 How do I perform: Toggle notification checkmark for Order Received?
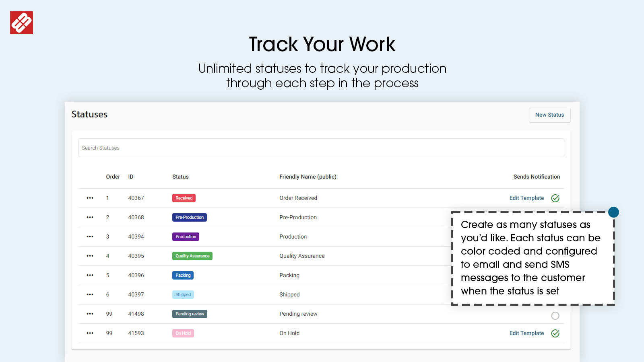tap(555, 198)
